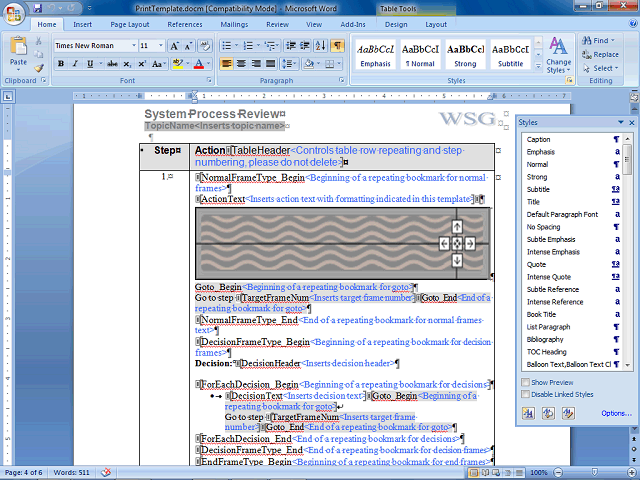Switch to the Mailings tab
Image resolution: width=640 pixels, height=480 pixels.
[234, 24]
